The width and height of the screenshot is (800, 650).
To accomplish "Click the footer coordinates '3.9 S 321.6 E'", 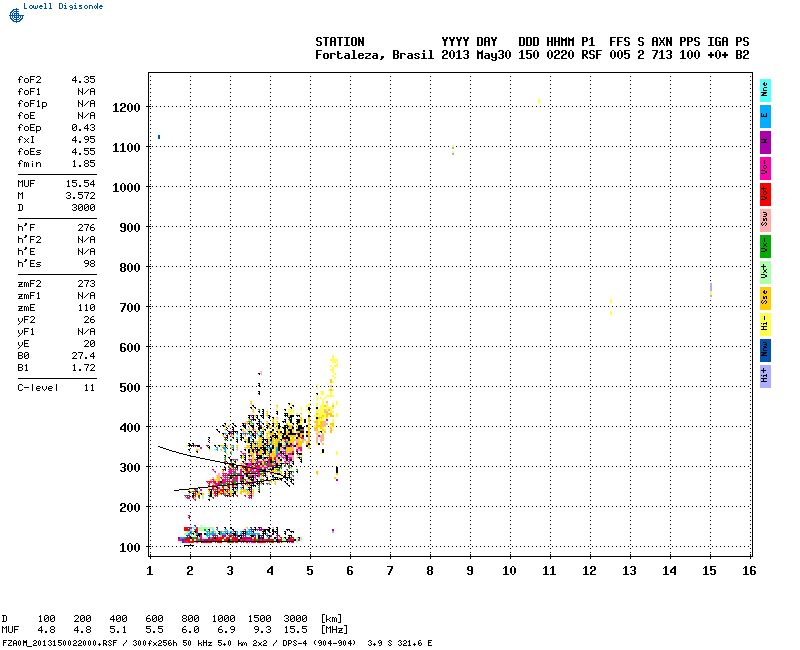I will (399, 643).
